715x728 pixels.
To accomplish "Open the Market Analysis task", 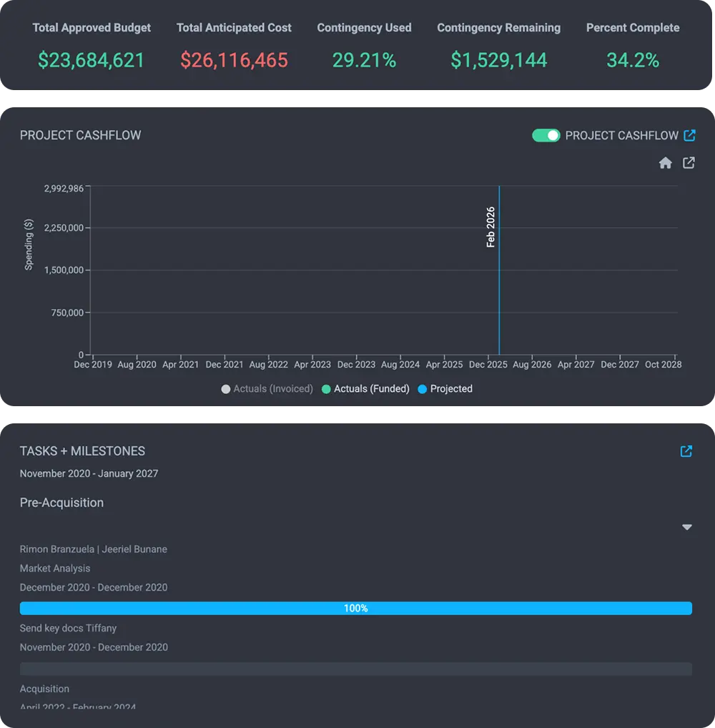I will point(55,568).
